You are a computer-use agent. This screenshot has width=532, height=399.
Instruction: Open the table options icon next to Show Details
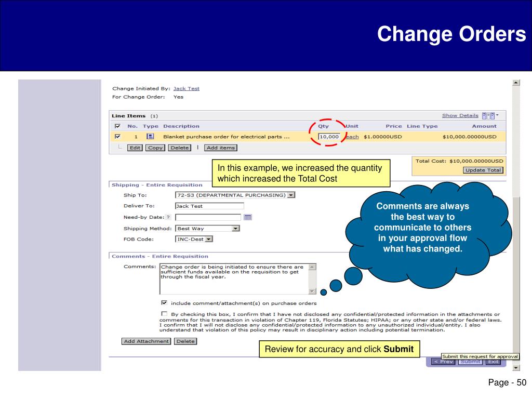click(x=489, y=116)
